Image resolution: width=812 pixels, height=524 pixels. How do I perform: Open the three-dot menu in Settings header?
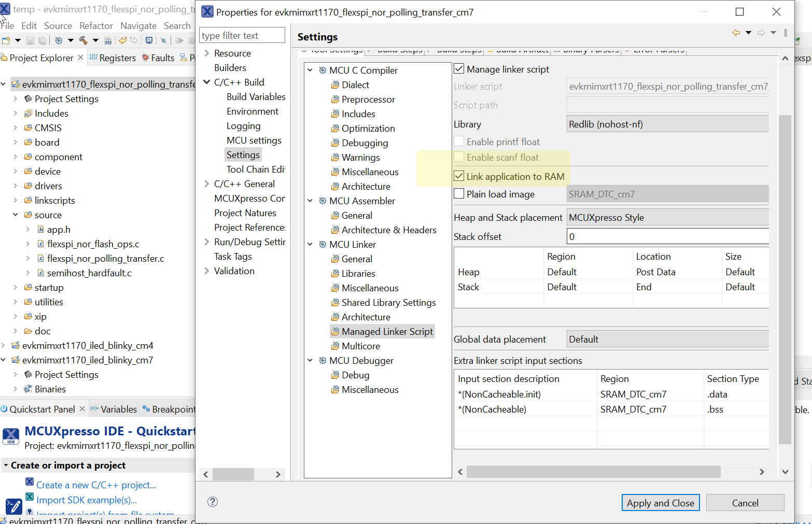(786, 33)
